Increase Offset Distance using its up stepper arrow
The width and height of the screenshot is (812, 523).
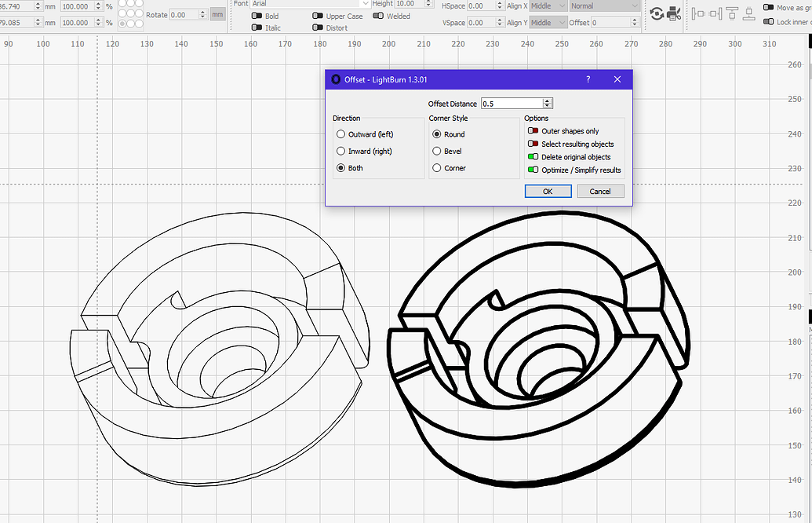click(547, 100)
